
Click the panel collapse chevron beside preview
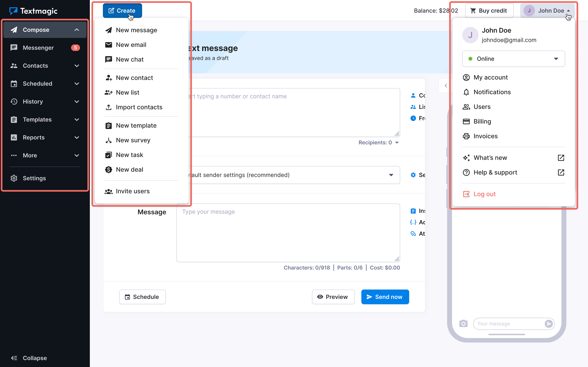click(x=446, y=85)
